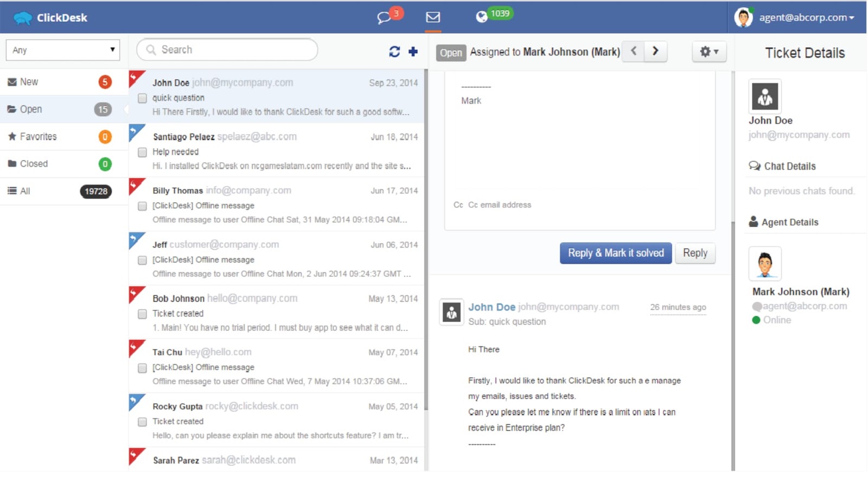Click the ClickDesk logo
Image resolution: width=868 pixels, height=491 pixels.
click(50, 17)
